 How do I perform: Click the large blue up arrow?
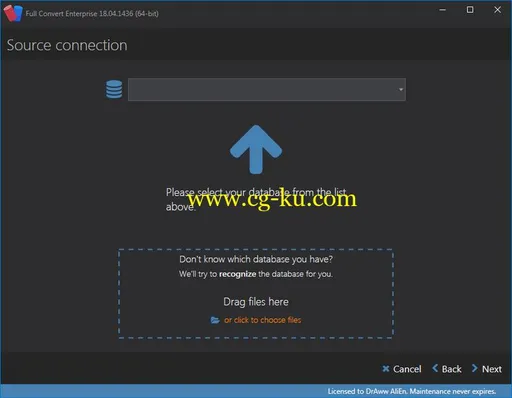coord(256,149)
